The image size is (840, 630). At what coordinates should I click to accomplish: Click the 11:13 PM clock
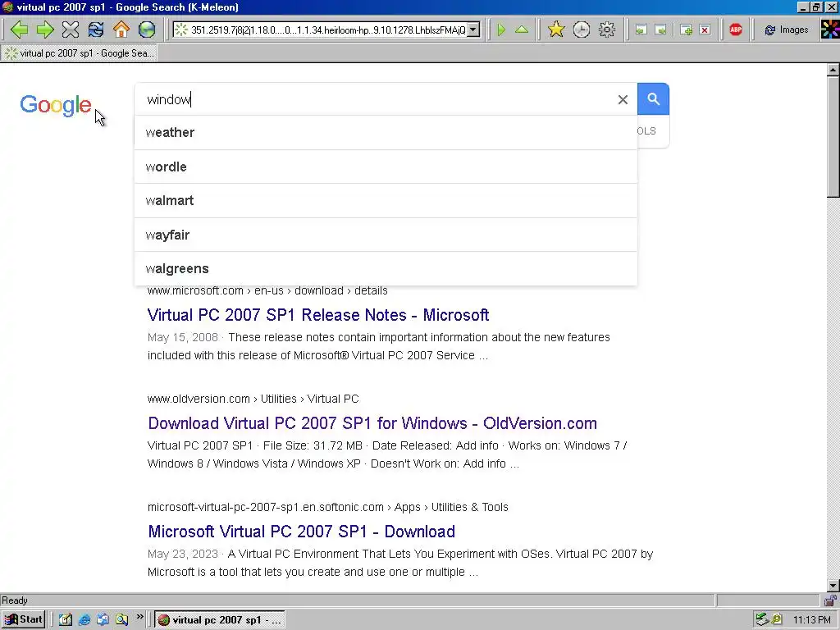click(811, 620)
